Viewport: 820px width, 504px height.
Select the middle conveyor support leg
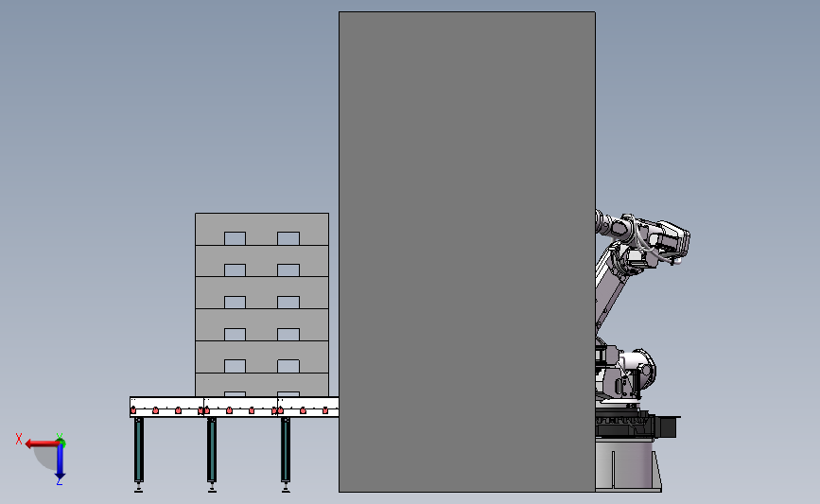[212, 454]
